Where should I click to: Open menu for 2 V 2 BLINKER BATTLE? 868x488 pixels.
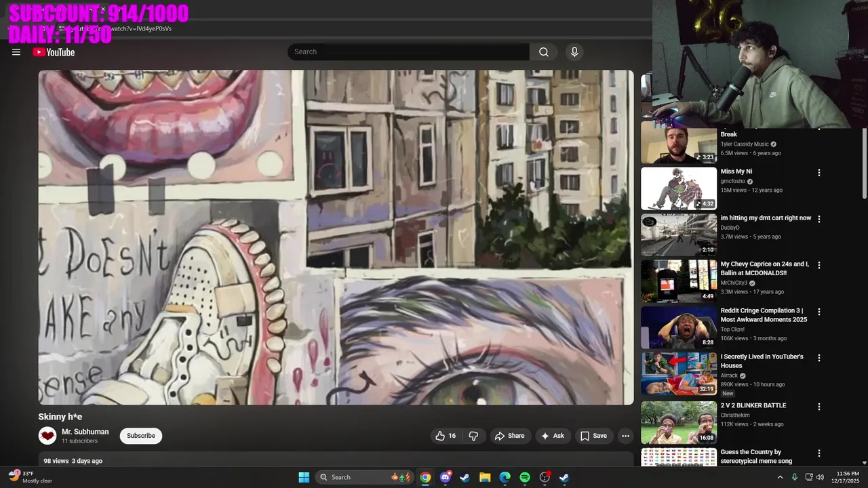pyautogui.click(x=818, y=407)
